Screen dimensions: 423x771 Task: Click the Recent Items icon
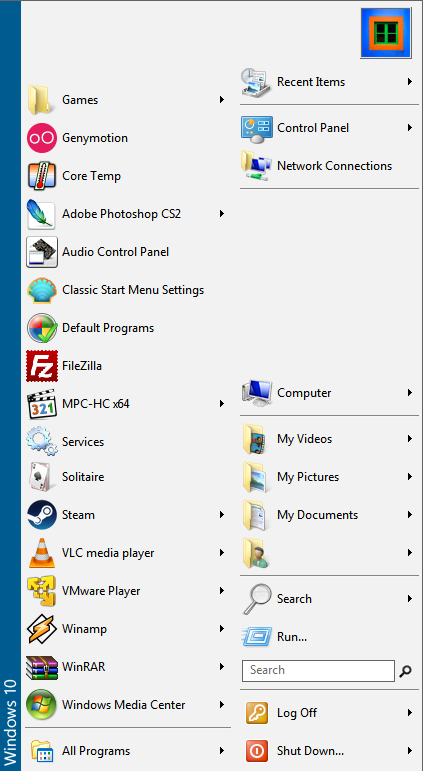tap(256, 82)
